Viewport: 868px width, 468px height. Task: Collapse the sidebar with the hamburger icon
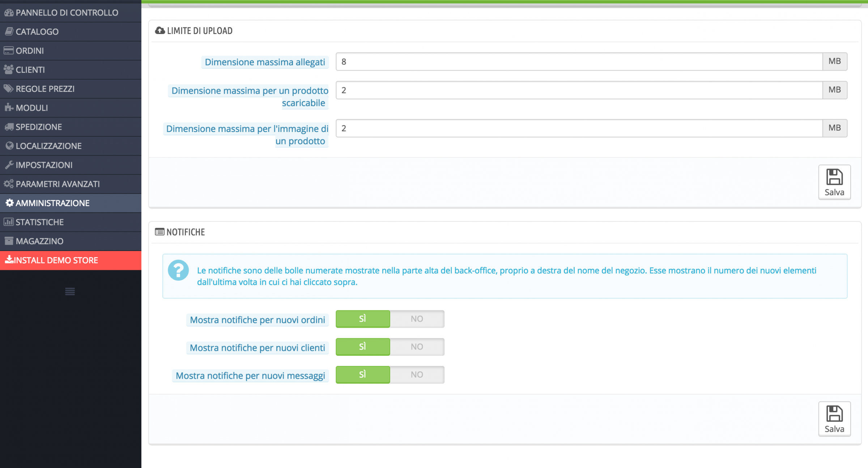(x=70, y=292)
